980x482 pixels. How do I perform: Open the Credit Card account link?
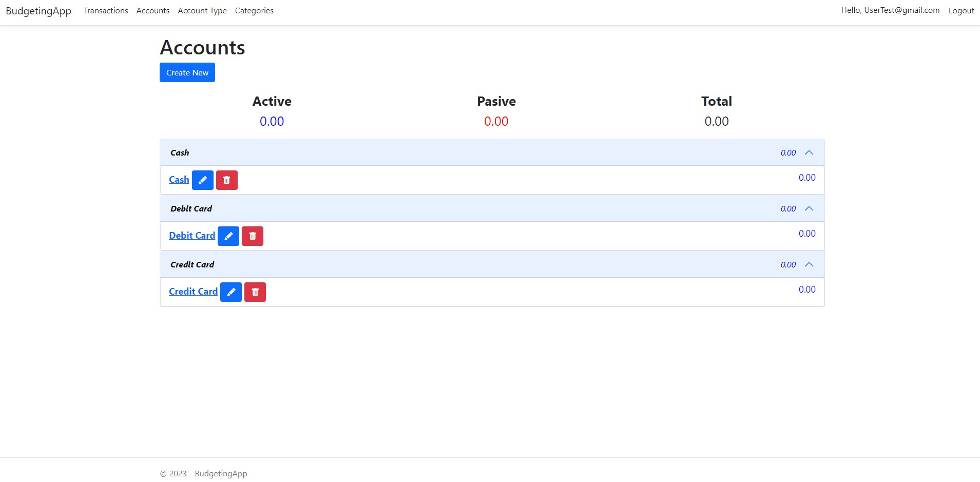click(193, 291)
